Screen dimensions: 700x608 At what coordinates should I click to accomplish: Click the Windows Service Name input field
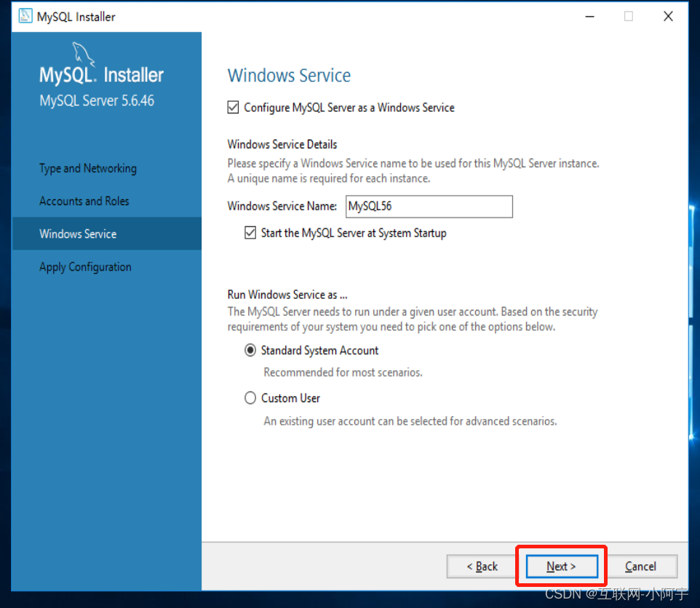(x=429, y=207)
